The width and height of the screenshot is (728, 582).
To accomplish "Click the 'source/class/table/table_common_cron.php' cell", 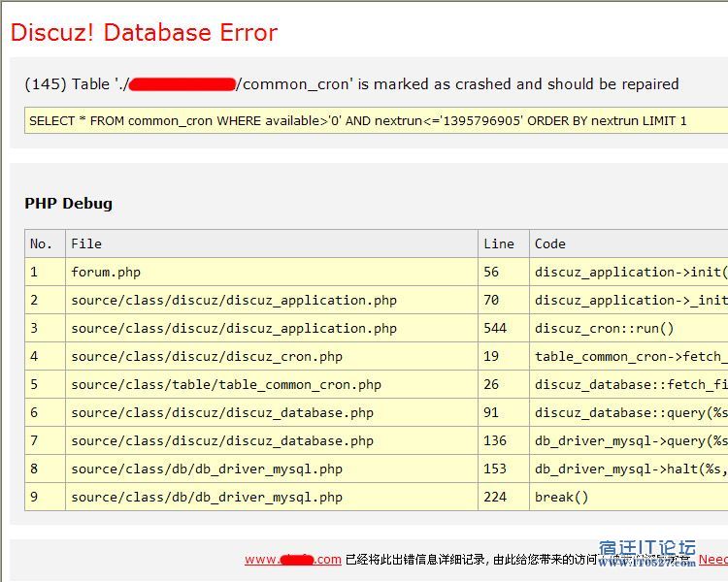I will pos(272,384).
